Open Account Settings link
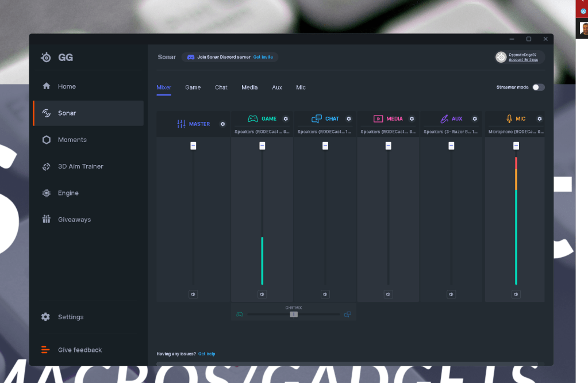The width and height of the screenshot is (588, 383). coord(523,60)
